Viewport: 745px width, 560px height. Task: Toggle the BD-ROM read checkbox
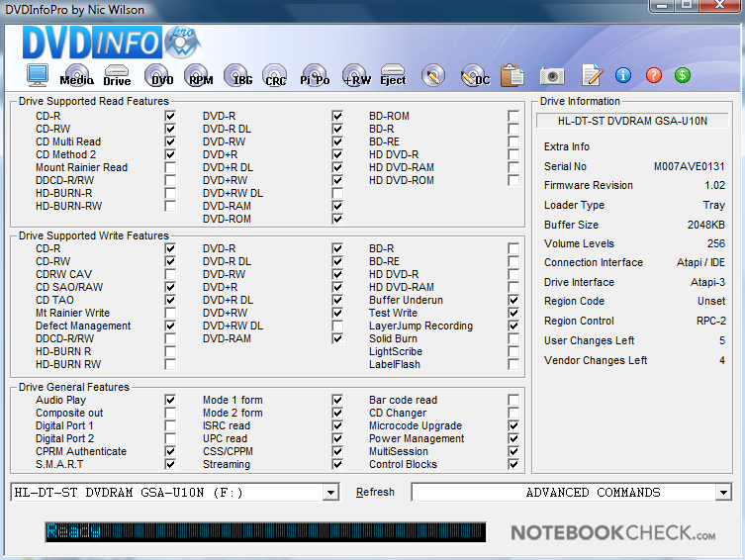coord(512,117)
